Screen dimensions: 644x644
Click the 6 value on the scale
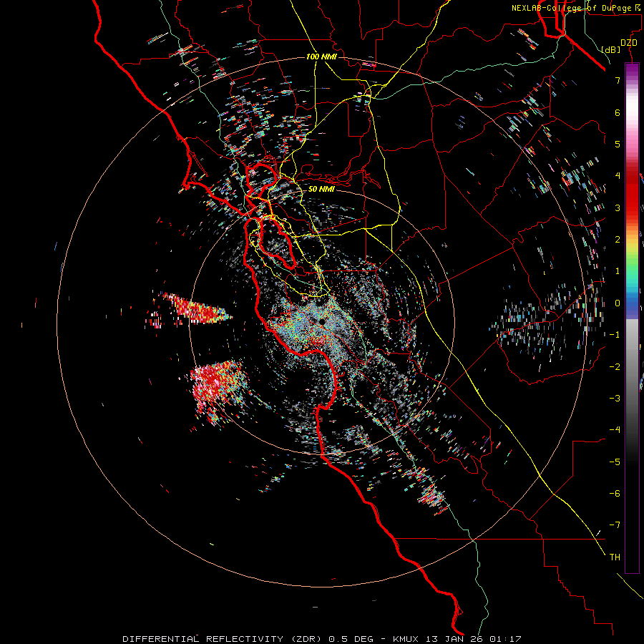(618, 112)
